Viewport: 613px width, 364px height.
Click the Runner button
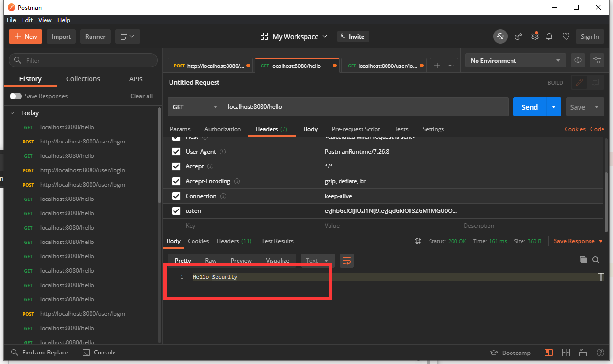(x=95, y=36)
